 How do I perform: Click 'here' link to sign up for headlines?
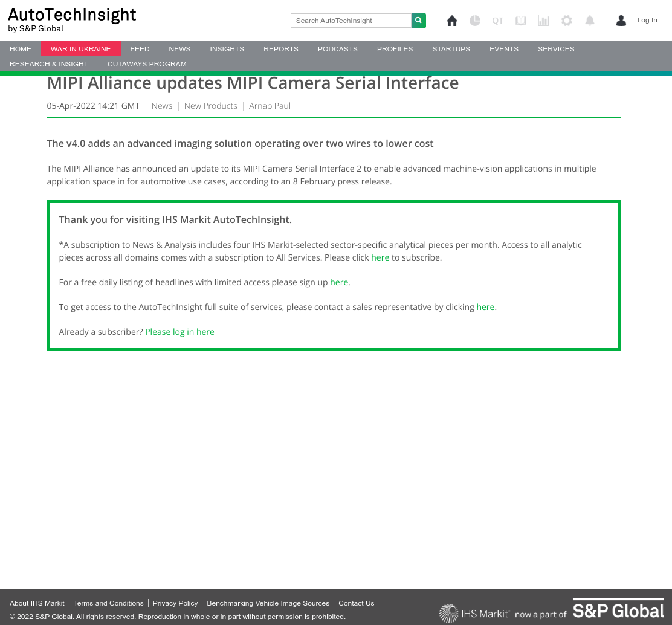point(339,282)
